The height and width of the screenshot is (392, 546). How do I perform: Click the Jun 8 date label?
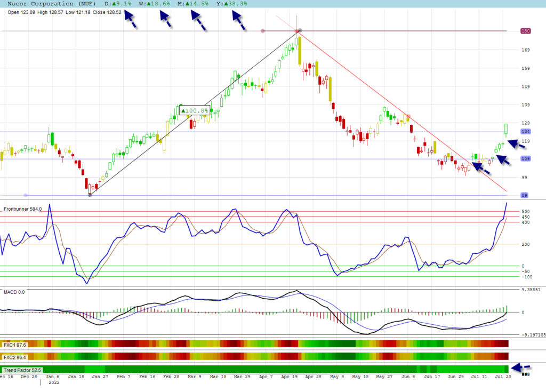click(x=408, y=377)
